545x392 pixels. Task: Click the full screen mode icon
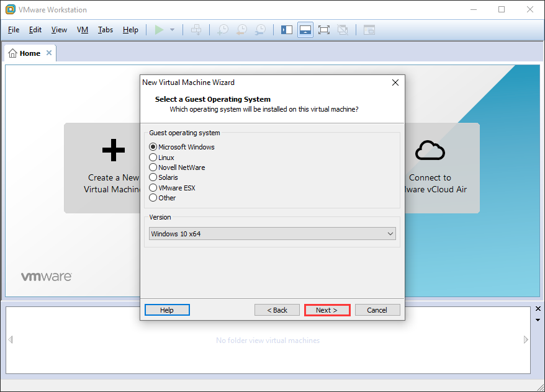(324, 30)
